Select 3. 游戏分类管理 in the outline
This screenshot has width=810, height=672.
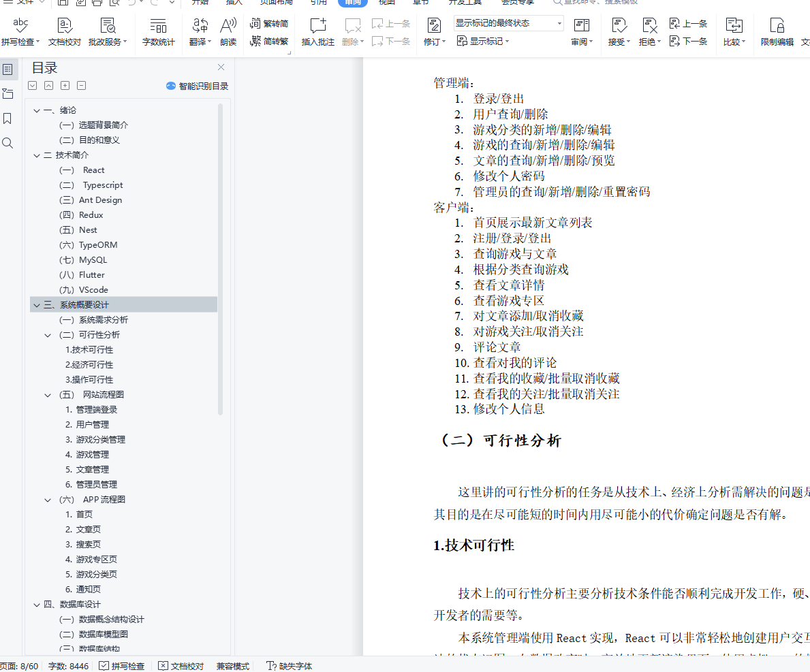[95, 439]
